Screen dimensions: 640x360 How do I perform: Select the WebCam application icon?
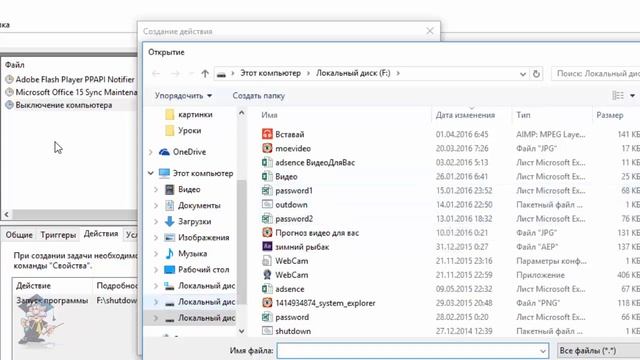coord(267,275)
